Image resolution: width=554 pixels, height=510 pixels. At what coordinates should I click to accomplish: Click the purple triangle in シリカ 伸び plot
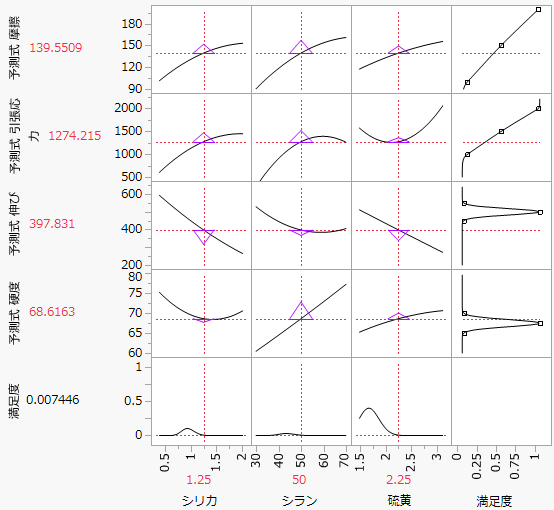[204, 236]
